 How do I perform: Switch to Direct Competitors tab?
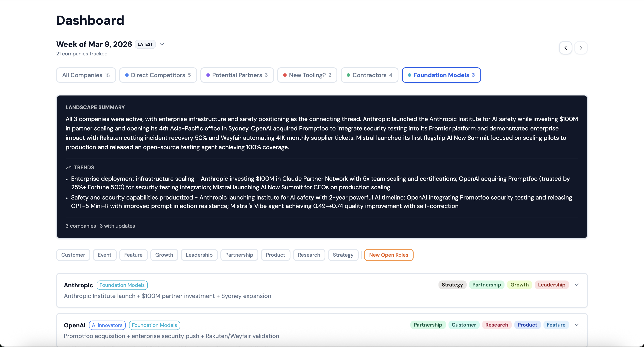pos(158,75)
